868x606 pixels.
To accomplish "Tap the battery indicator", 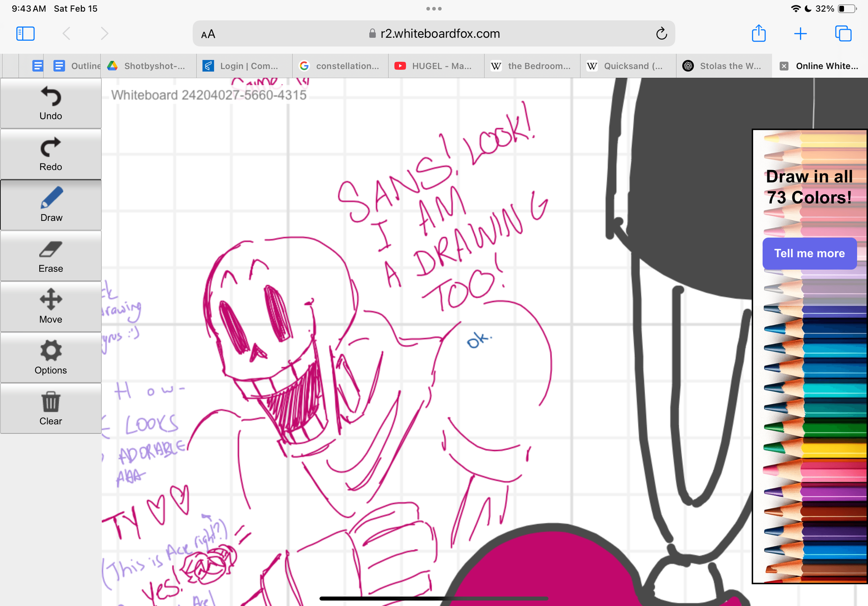I will coord(847,9).
